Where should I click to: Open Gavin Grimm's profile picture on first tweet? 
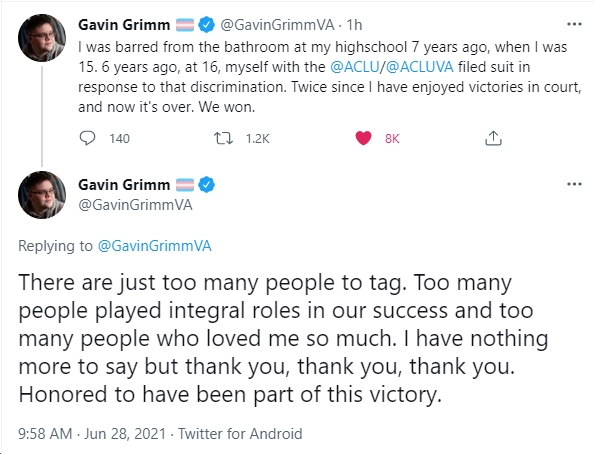point(42,38)
